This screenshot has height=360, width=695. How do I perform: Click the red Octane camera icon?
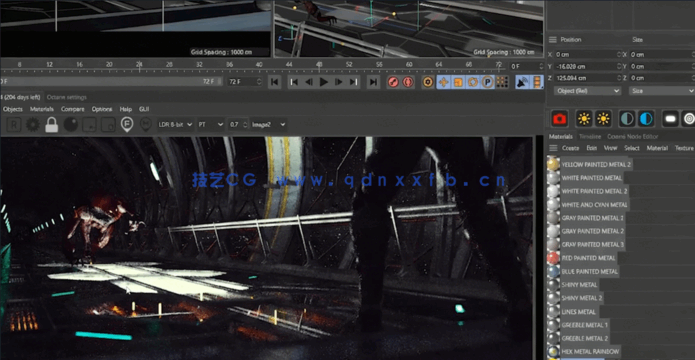(559, 119)
